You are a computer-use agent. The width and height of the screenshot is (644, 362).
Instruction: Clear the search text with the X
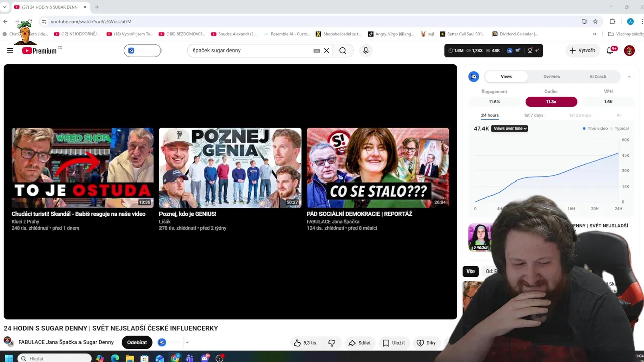tap(326, 50)
